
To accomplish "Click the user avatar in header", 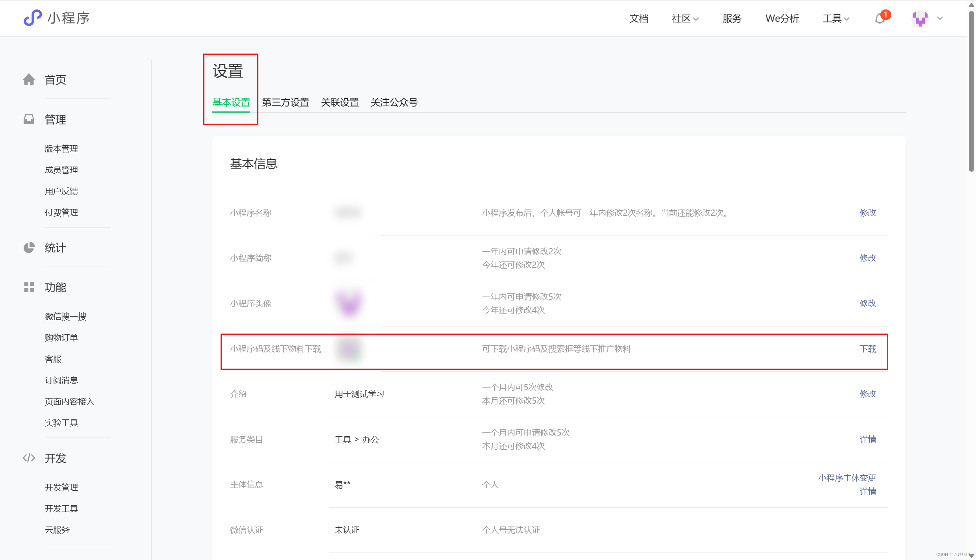I will pos(920,19).
